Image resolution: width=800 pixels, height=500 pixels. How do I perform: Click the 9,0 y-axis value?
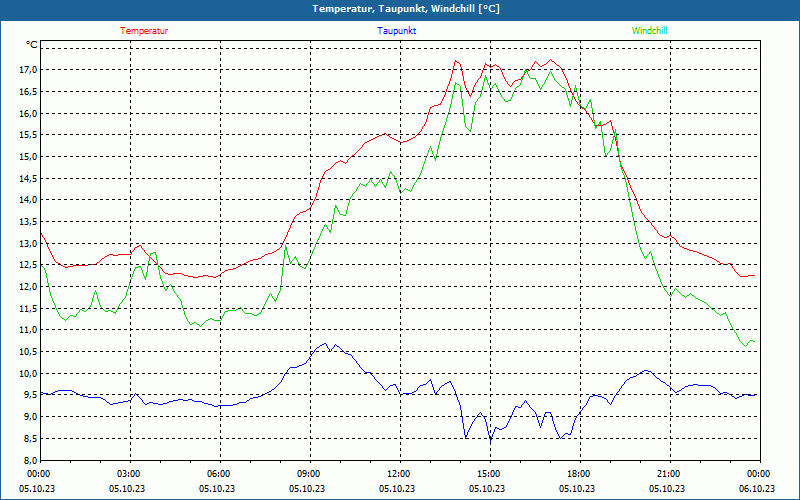[31, 417]
